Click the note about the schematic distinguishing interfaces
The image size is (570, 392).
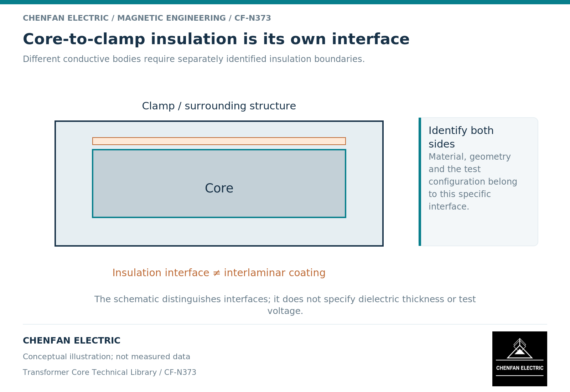click(x=285, y=305)
